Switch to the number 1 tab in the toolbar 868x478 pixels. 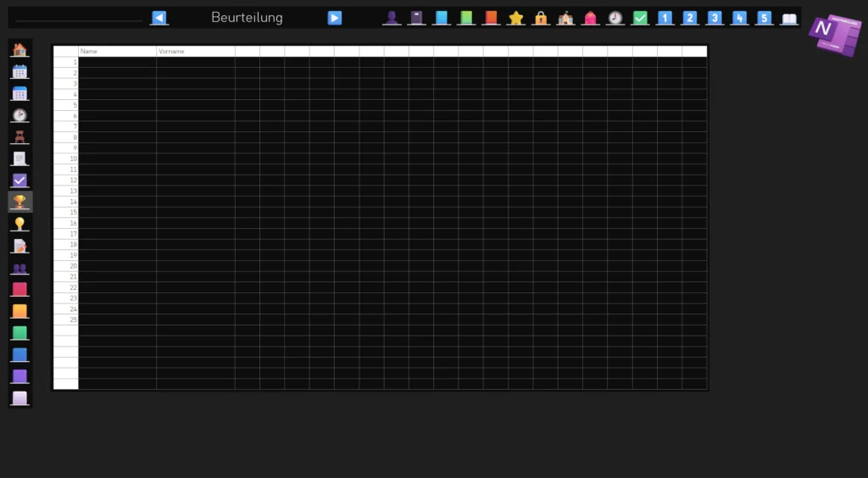click(x=665, y=18)
